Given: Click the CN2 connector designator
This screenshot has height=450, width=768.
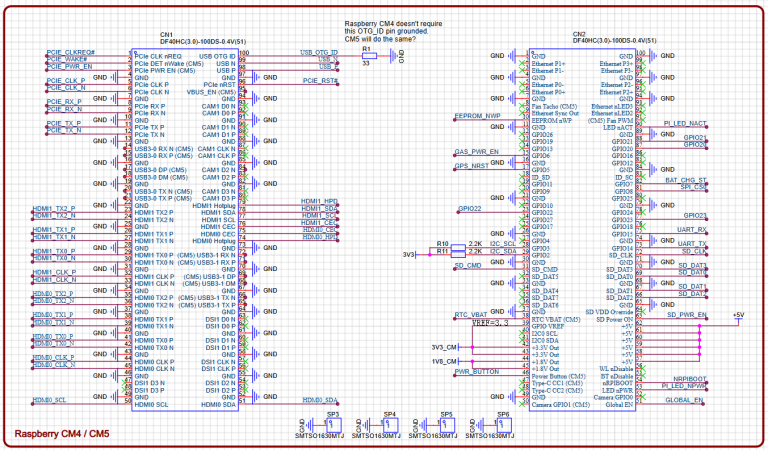Looking at the screenshot, I should pos(578,35).
